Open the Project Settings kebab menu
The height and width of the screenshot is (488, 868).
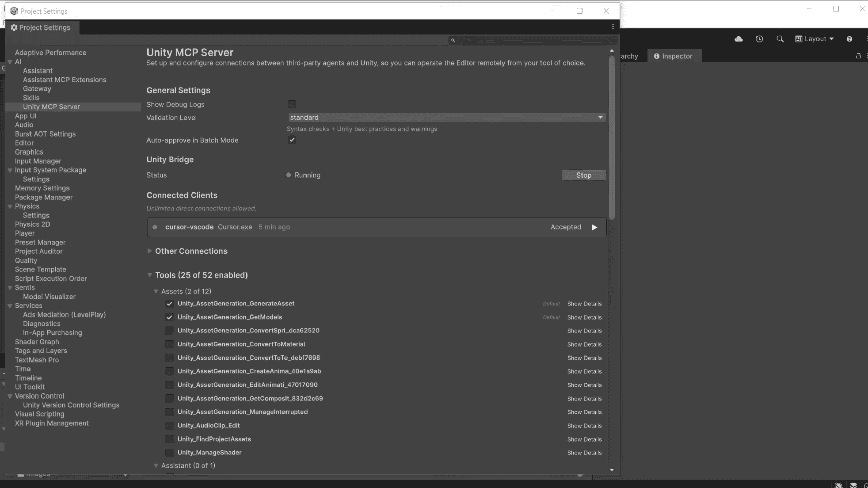(x=613, y=27)
